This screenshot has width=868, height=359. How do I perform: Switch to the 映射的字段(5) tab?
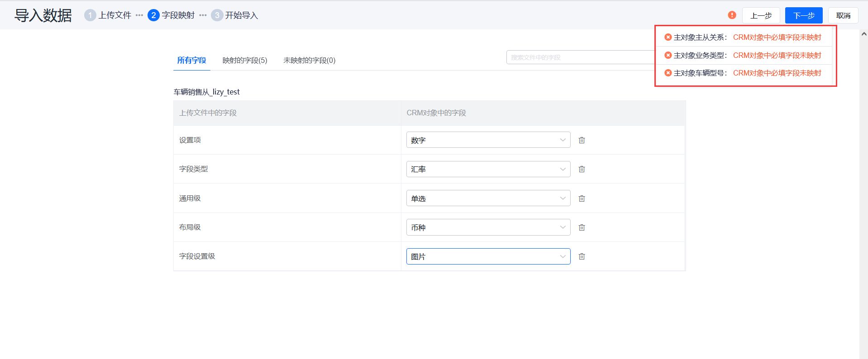pyautogui.click(x=245, y=60)
